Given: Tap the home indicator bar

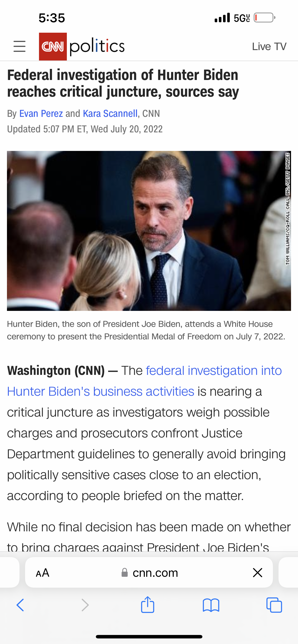Looking at the screenshot, I should coord(149,637).
